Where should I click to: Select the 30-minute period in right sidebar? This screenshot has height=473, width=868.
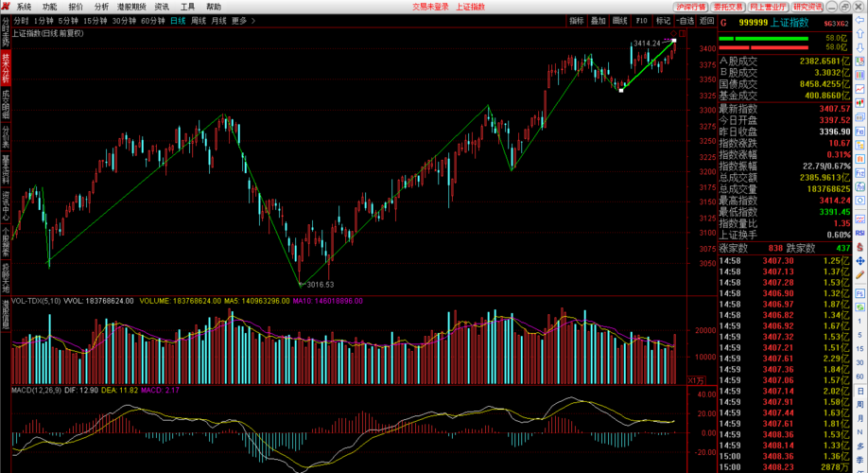859,362
